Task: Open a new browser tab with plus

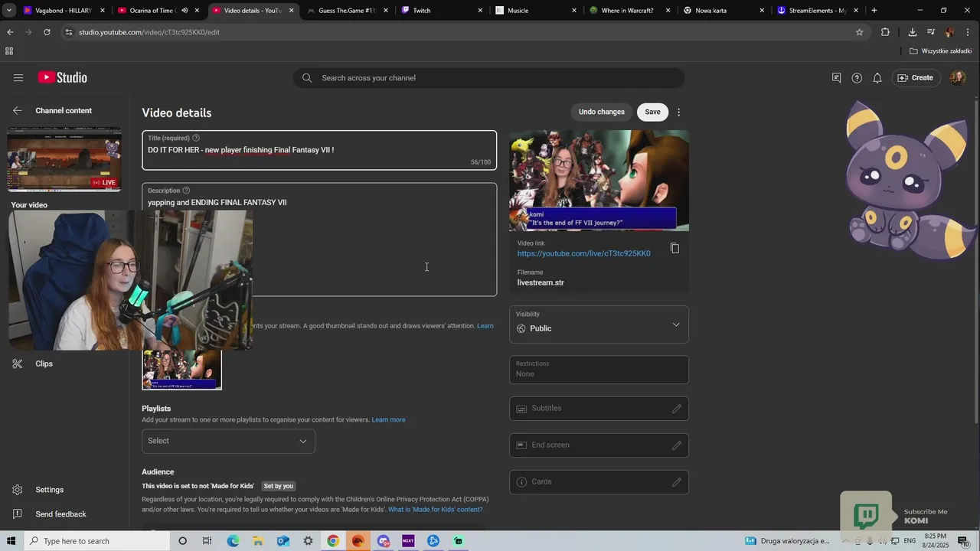Action: coord(874,11)
